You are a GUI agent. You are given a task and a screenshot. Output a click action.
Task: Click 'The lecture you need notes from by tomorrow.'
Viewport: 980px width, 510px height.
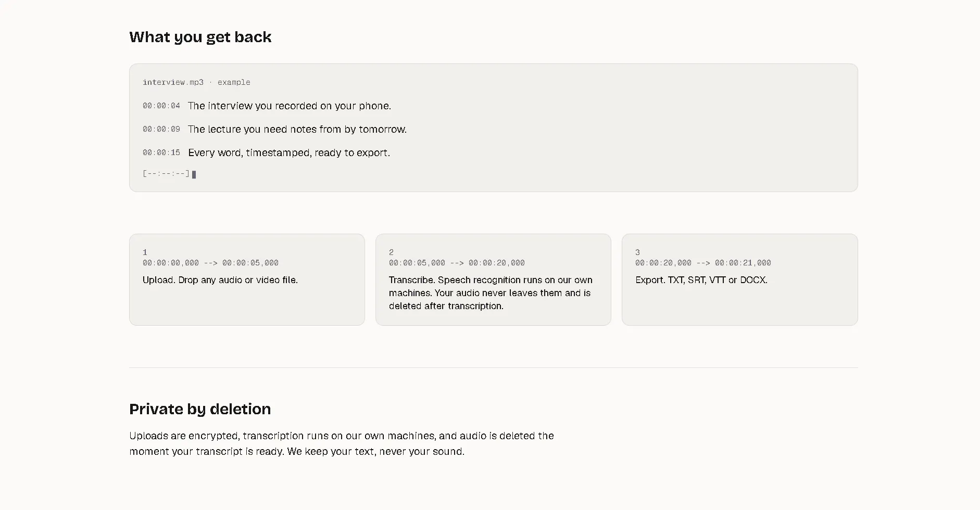297,129
